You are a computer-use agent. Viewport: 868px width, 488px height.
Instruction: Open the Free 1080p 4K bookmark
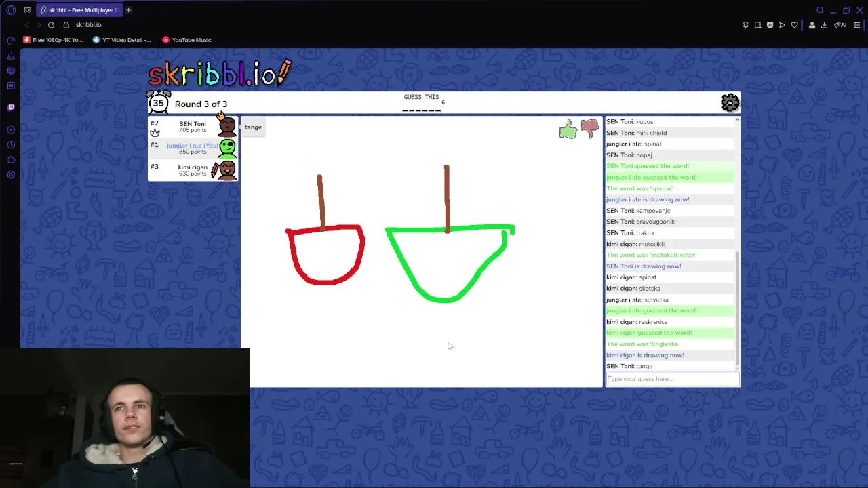click(53, 40)
